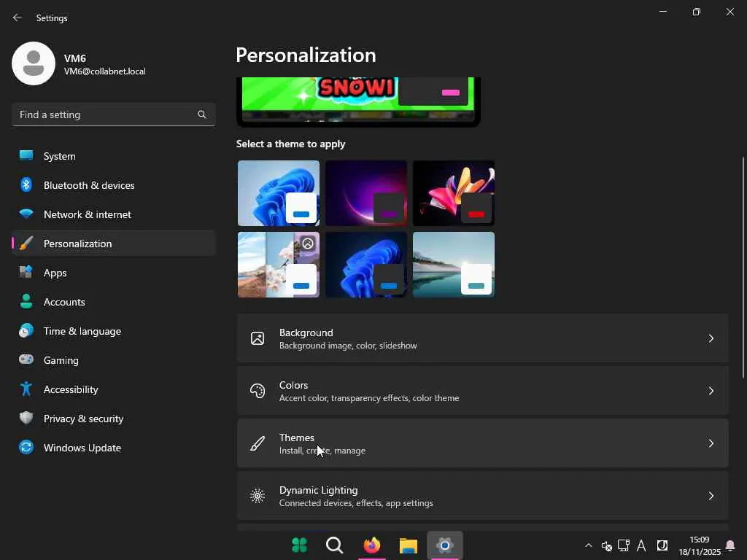
Task: Apply the light Windows bloom theme
Action: [x=279, y=192]
